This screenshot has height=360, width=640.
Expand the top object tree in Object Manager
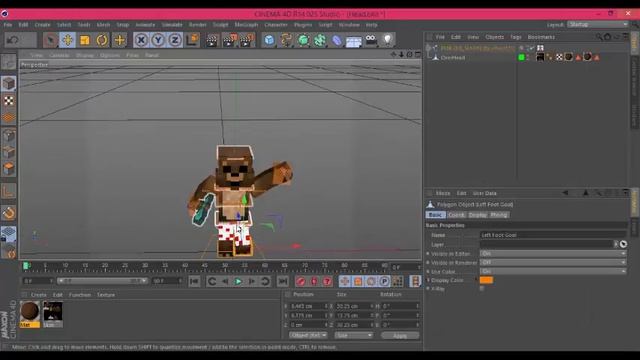428,48
